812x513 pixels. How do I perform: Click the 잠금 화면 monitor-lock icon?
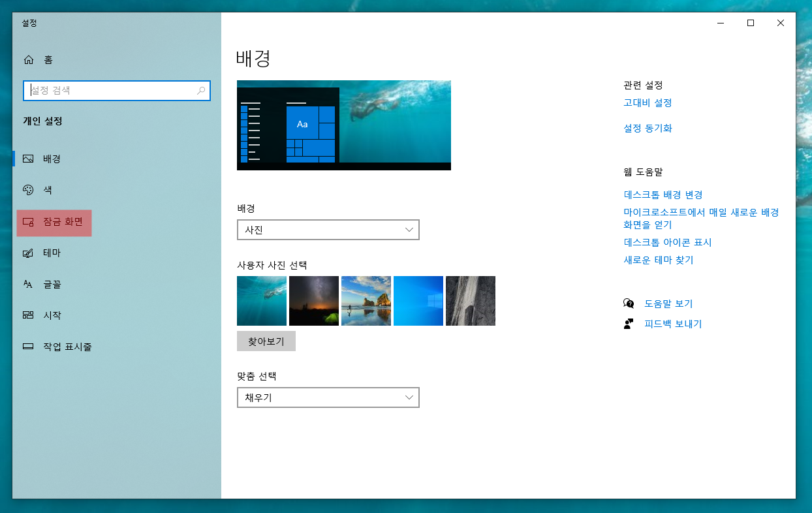click(28, 222)
